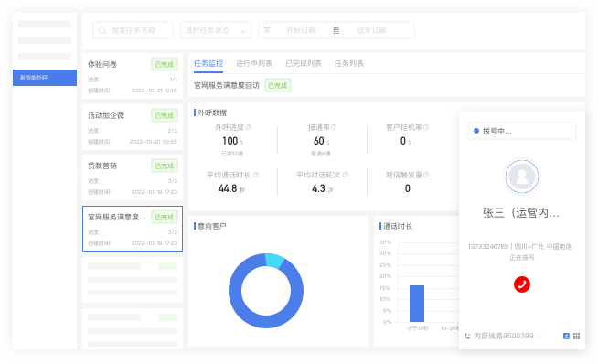Image resolution: width=598 pixels, height=364 pixels.
Task: Click the blue status dot beside 拨号中
Action: 476,131
